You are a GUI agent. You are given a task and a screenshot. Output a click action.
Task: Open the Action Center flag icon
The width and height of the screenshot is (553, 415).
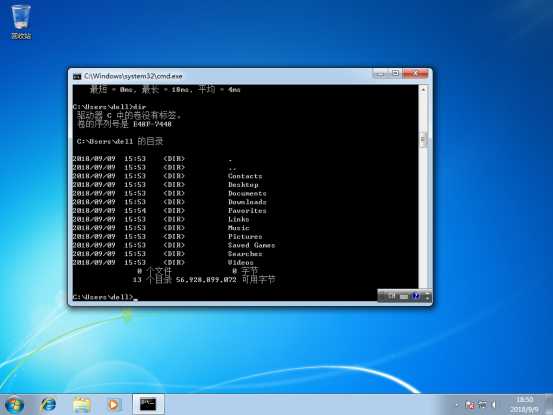click(x=470, y=405)
